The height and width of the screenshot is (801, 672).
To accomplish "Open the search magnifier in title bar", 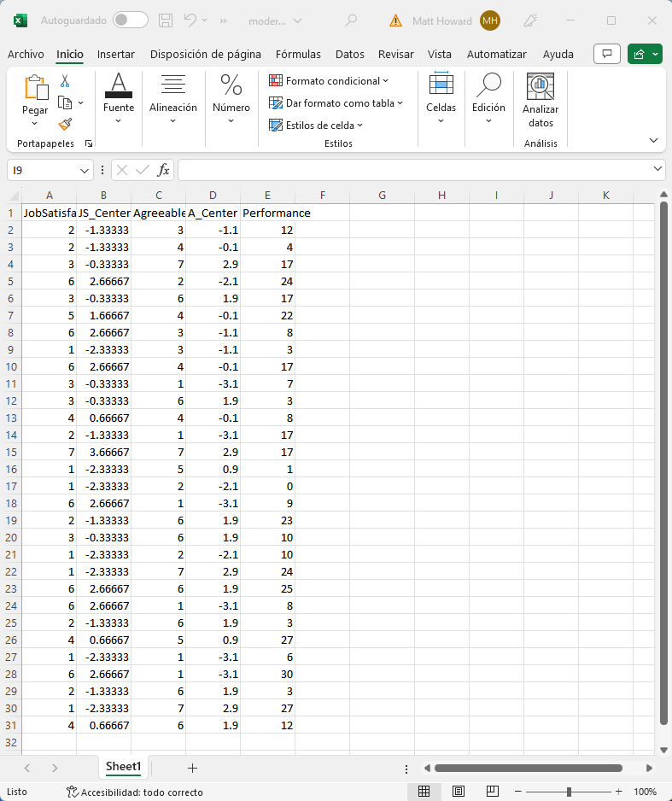I will (x=351, y=20).
